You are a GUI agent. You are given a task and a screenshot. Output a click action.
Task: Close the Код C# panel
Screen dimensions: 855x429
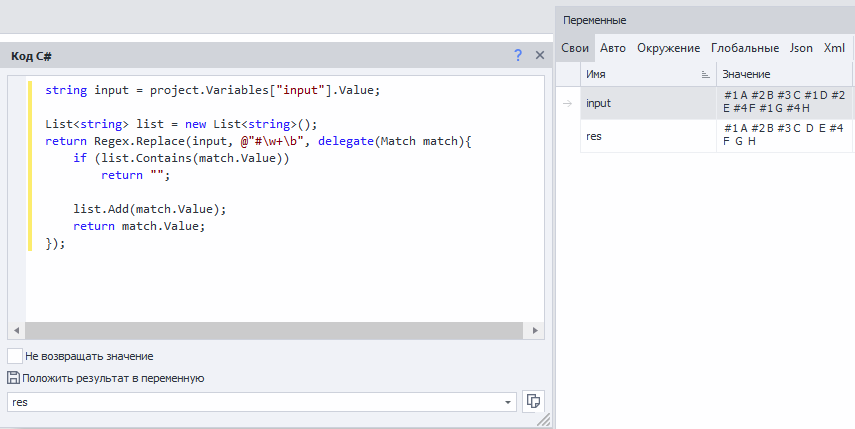pyautogui.click(x=540, y=55)
